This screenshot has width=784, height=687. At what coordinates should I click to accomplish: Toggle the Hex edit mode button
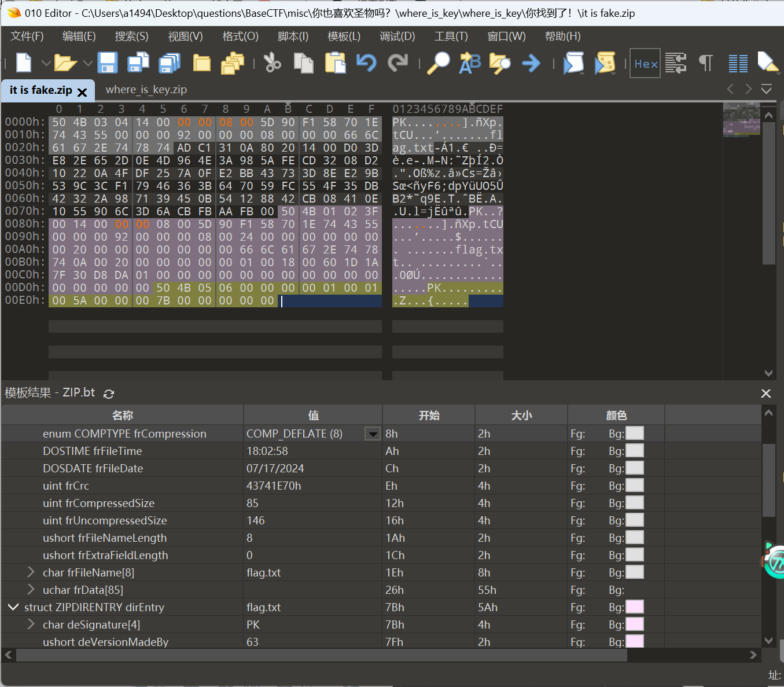(645, 63)
